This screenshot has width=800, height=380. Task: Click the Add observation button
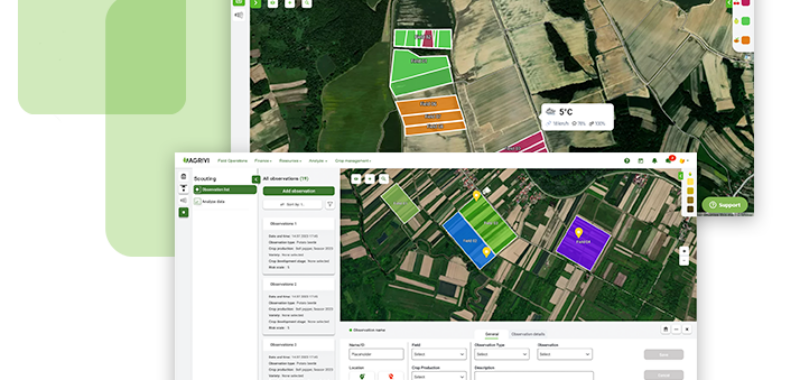coord(298,191)
